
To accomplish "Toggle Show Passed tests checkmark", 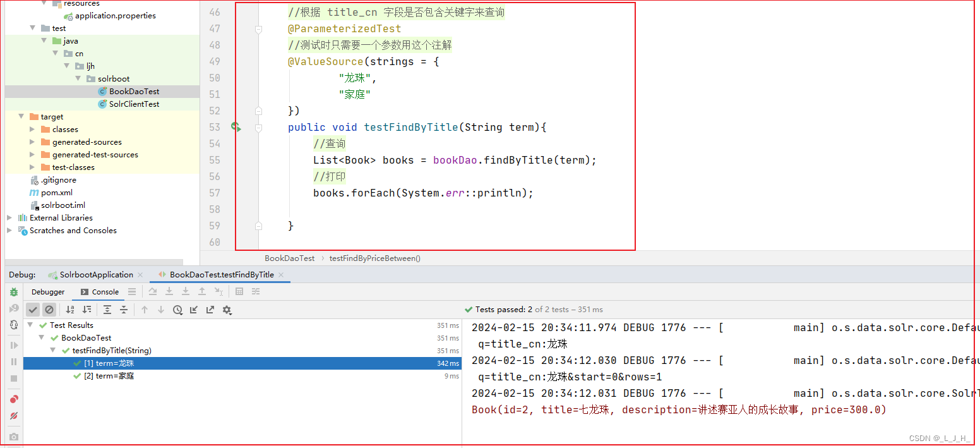I will (33, 310).
